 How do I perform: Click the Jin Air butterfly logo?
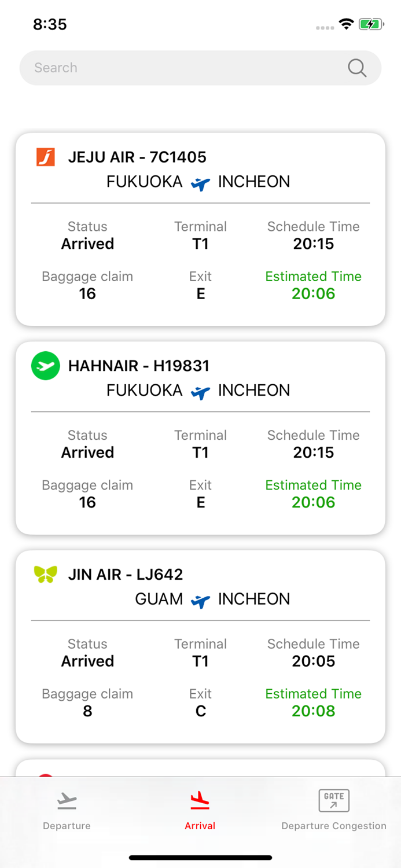click(x=45, y=575)
